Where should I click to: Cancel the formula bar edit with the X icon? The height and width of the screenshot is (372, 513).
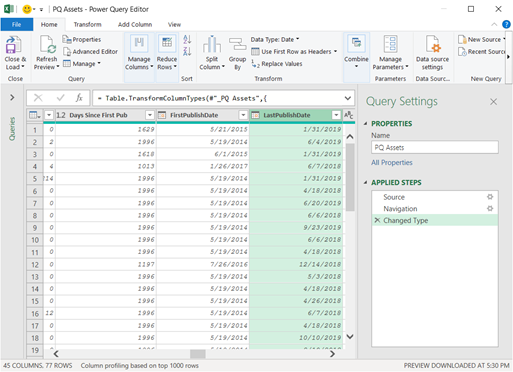pos(38,98)
